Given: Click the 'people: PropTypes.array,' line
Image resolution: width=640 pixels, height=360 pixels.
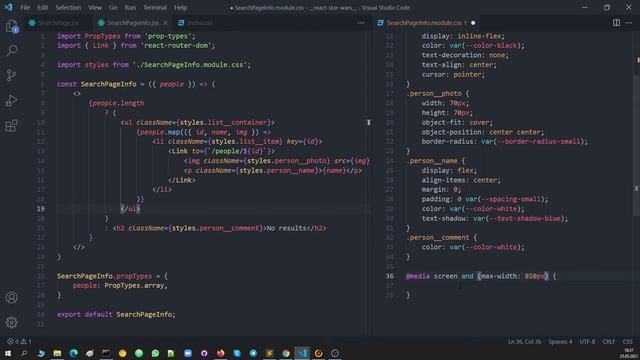Looking at the screenshot, I should (120, 285).
